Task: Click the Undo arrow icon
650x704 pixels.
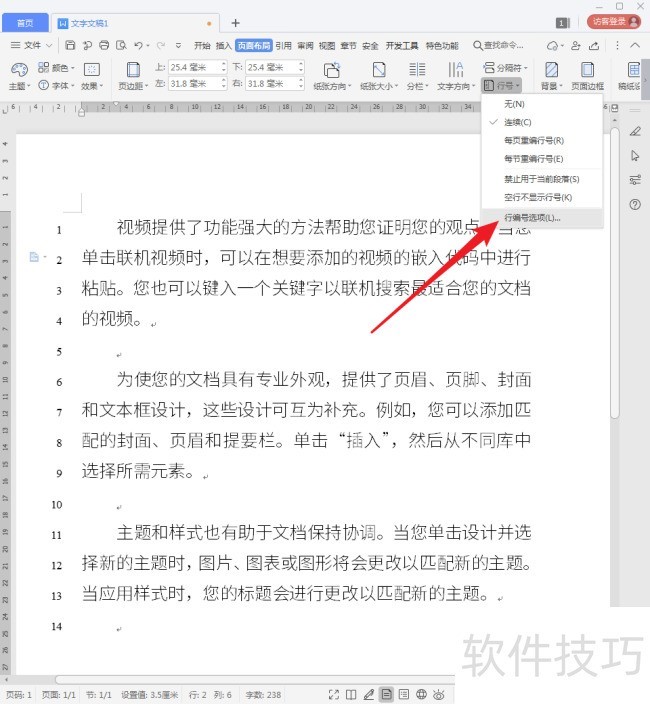Action: pos(138,45)
